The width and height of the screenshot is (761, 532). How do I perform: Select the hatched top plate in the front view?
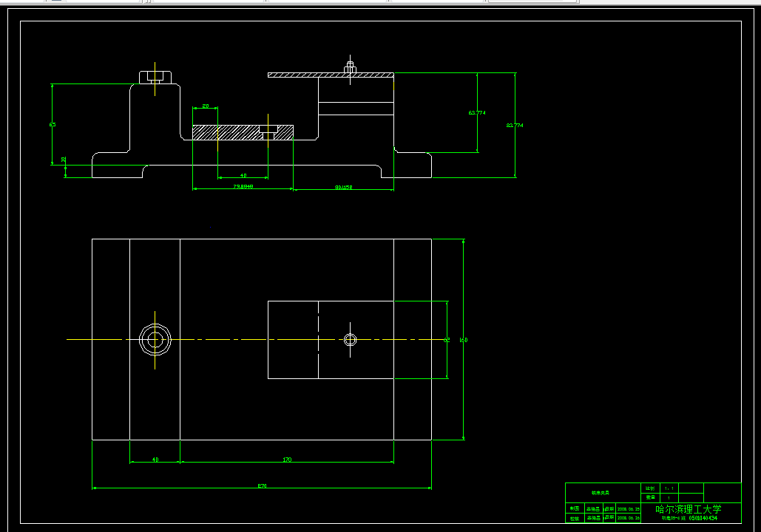331,75
